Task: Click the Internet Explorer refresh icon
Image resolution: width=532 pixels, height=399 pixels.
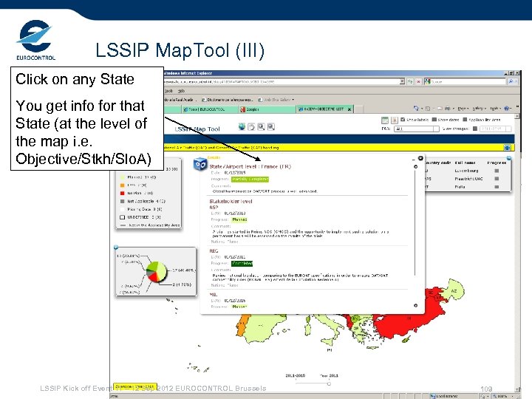Action: [410, 81]
